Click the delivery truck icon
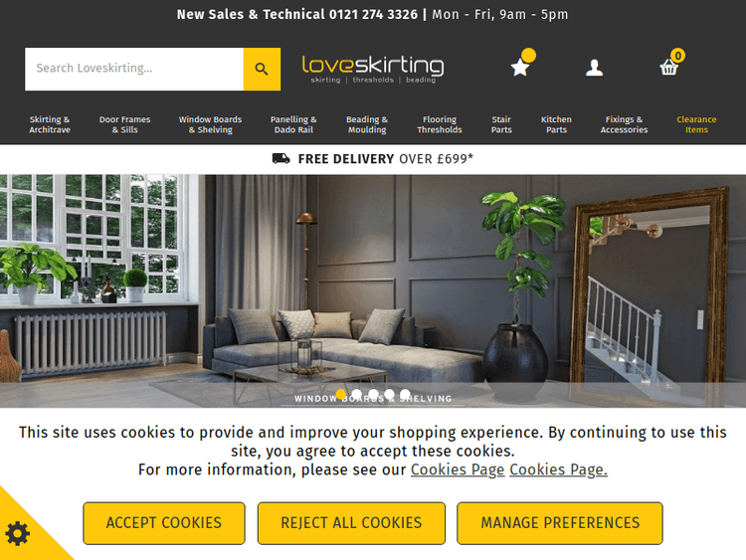746x560 pixels. point(281,158)
